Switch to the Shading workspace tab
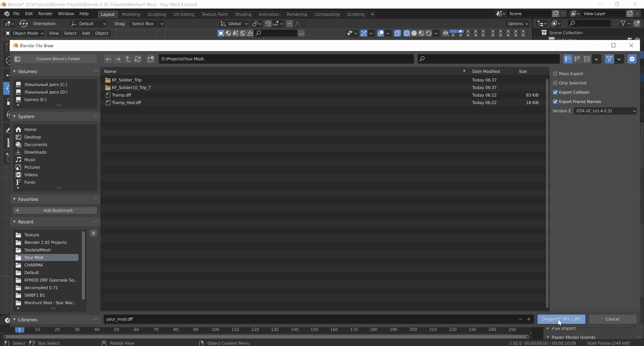The image size is (644, 346). 243,14
